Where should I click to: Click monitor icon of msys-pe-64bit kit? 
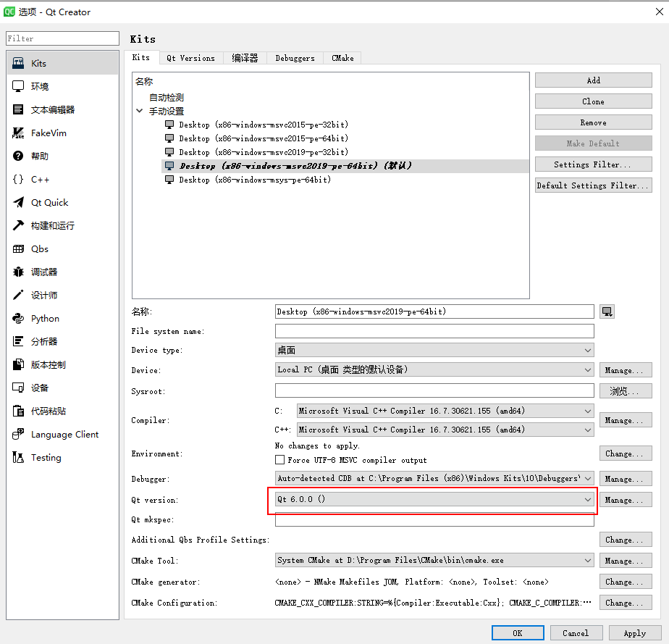(x=169, y=180)
